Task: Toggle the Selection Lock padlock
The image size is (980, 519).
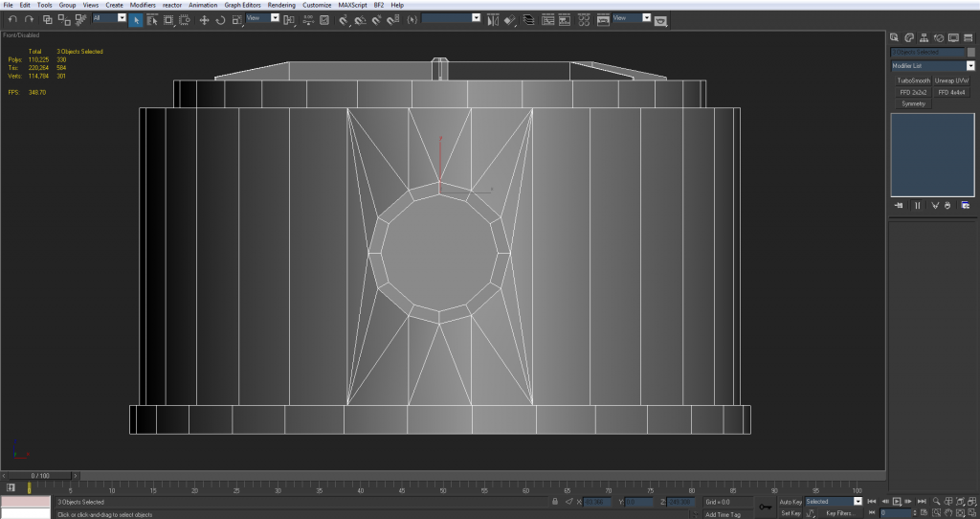Action: (555, 501)
